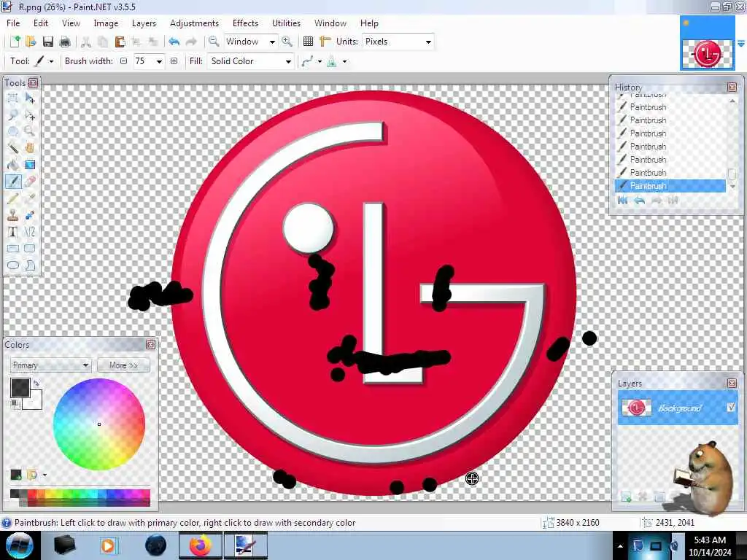
Task: Select the Lasso Select tool
Action: point(13,115)
